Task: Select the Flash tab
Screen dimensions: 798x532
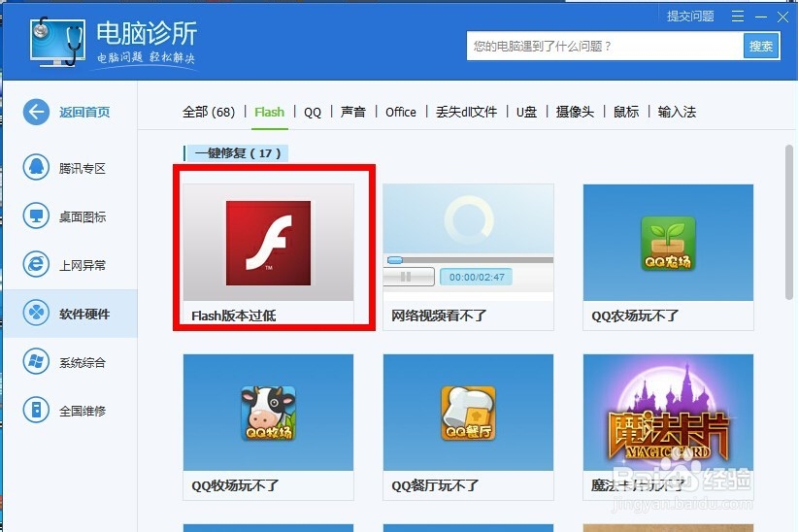Action: pyautogui.click(x=269, y=112)
